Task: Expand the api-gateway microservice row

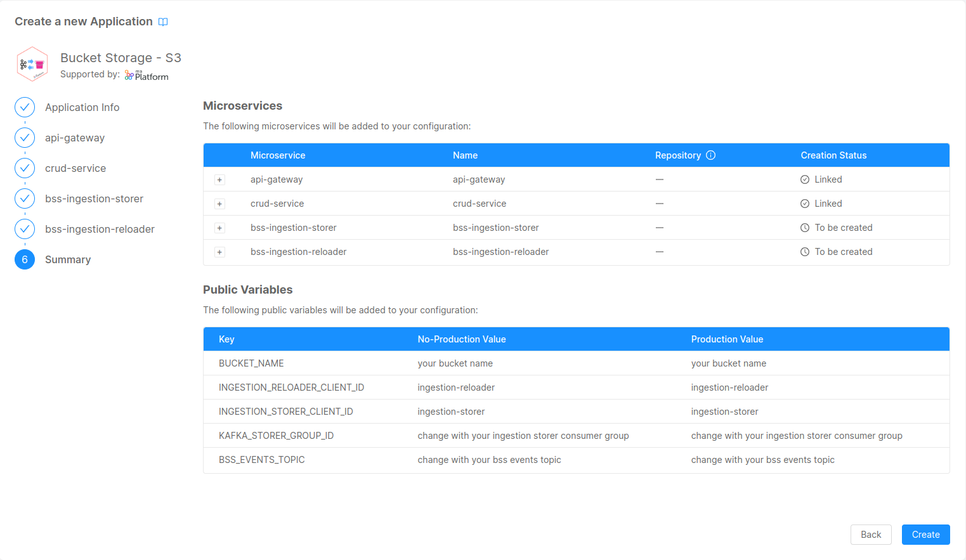Action: (x=219, y=179)
